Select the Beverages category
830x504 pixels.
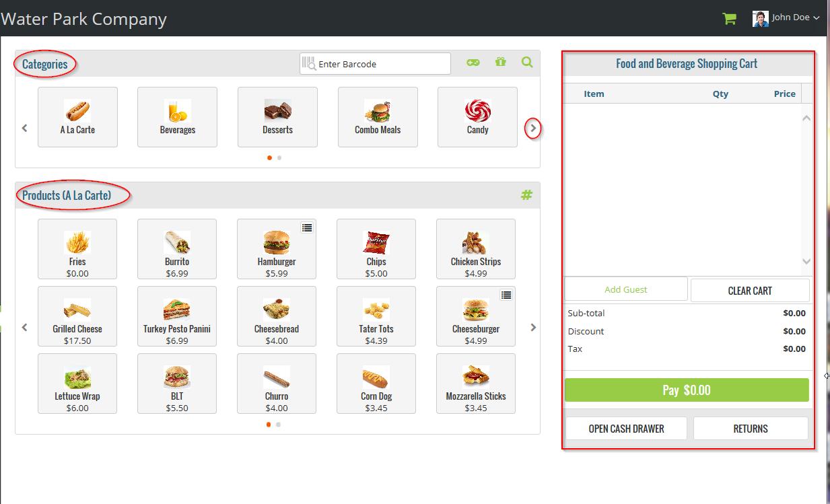(x=177, y=117)
